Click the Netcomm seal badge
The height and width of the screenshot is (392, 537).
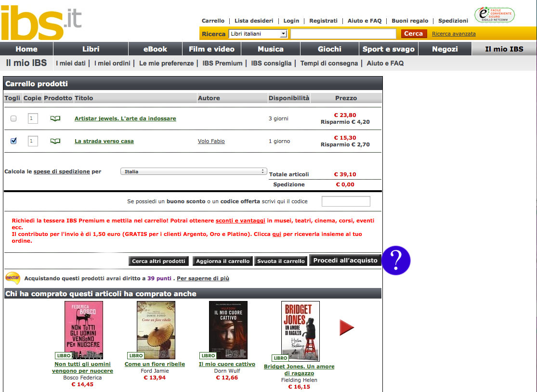pos(494,15)
